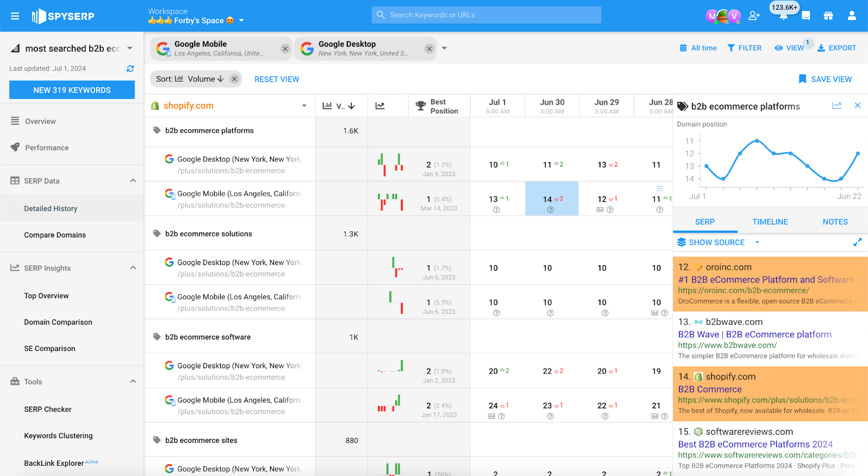
Task: Click the add user icon
Action: tap(754, 16)
